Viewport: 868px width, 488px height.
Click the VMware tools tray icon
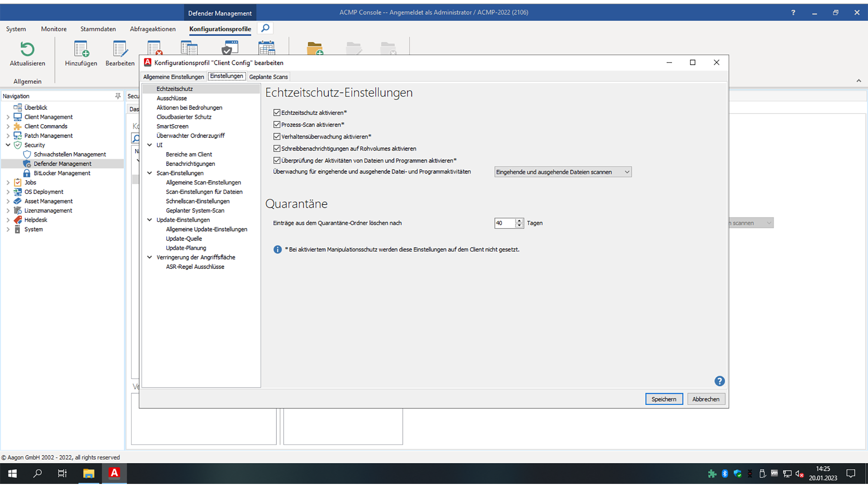pyautogui.click(x=774, y=474)
